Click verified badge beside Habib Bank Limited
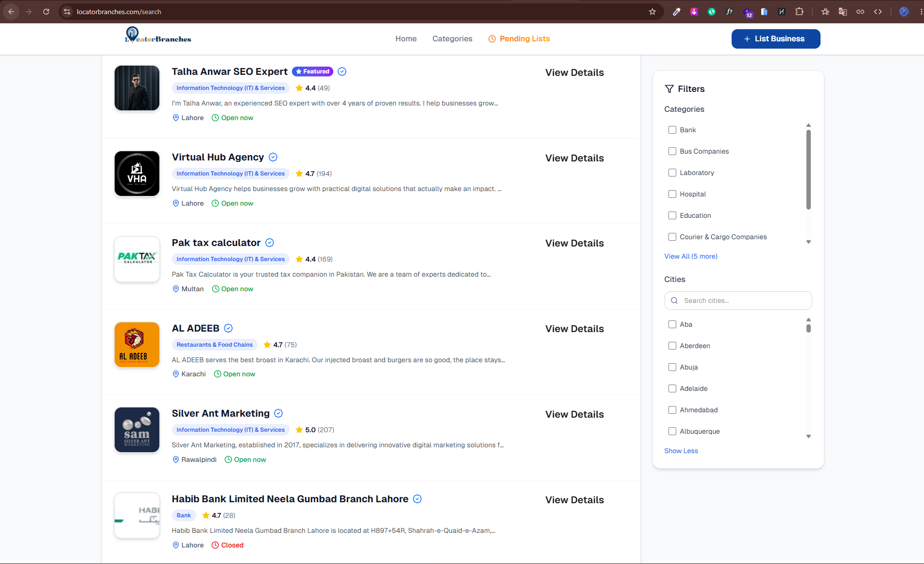The width and height of the screenshot is (924, 564). click(x=417, y=499)
